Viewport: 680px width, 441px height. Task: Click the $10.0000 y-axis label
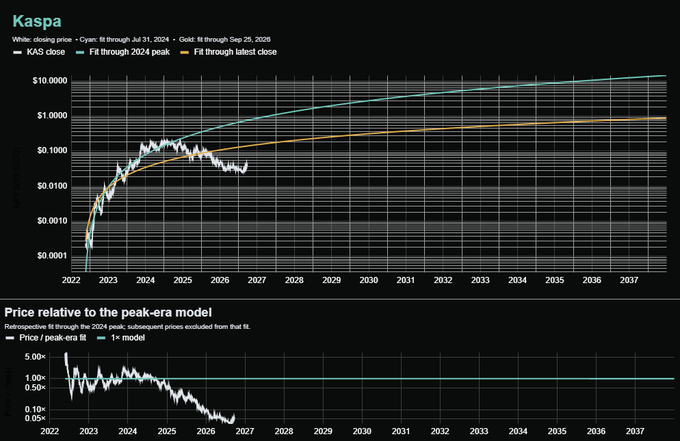tap(50, 81)
